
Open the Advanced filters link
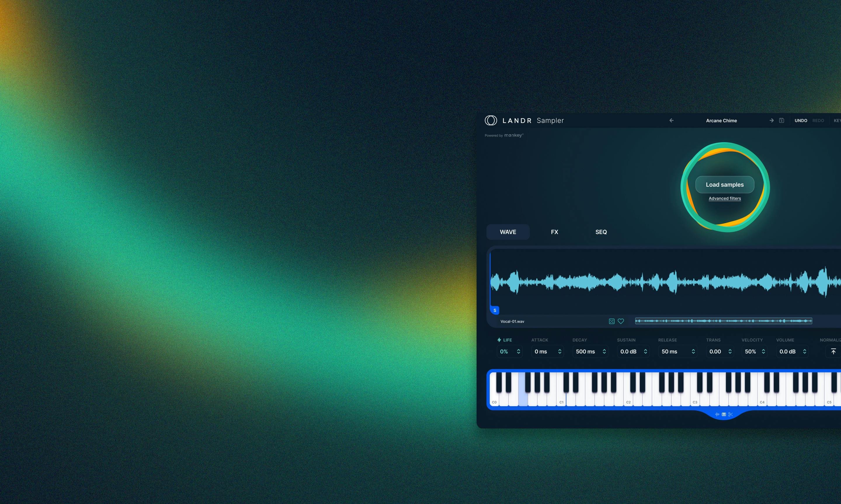click(x=724, y=198)
